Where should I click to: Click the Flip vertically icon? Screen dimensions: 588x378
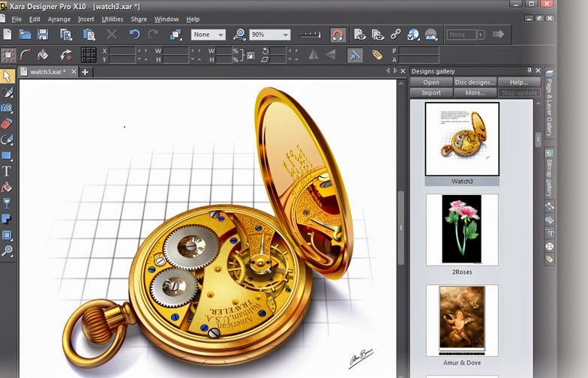click(331, 55)
